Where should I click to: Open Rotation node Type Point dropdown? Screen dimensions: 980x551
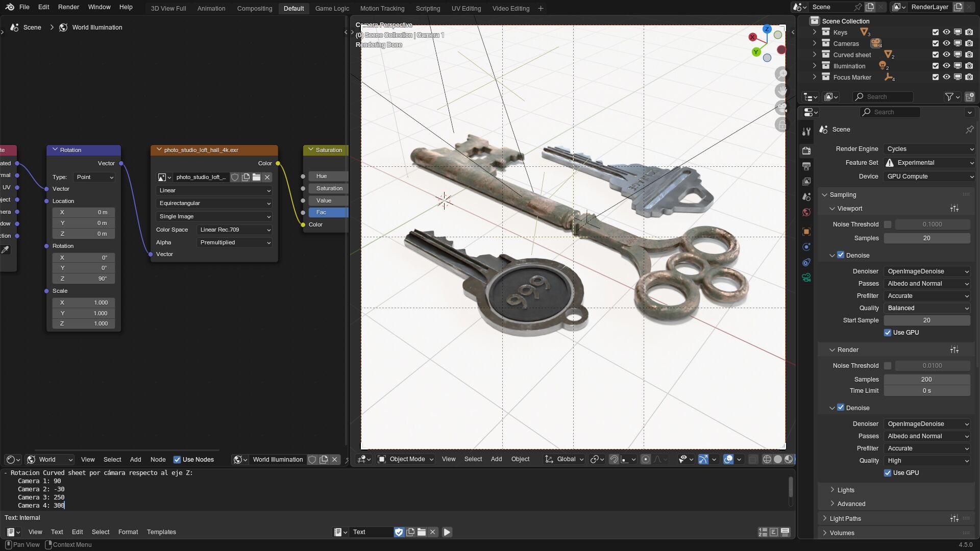[x=94, y=177]
